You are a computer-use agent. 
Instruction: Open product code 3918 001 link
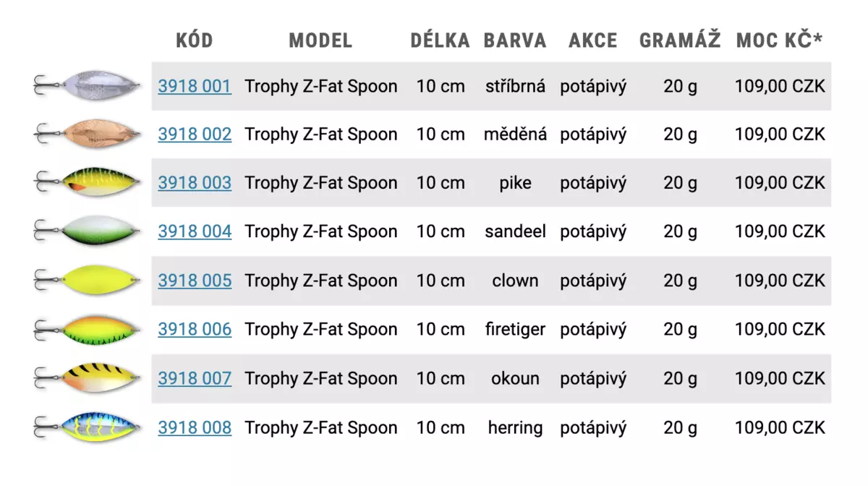[195, 86]
